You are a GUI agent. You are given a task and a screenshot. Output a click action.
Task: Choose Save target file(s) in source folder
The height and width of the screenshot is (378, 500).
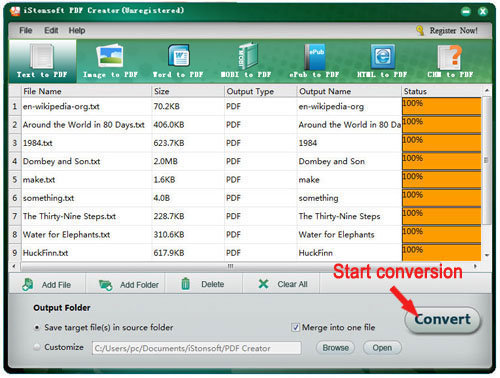[x=37, y=328]
